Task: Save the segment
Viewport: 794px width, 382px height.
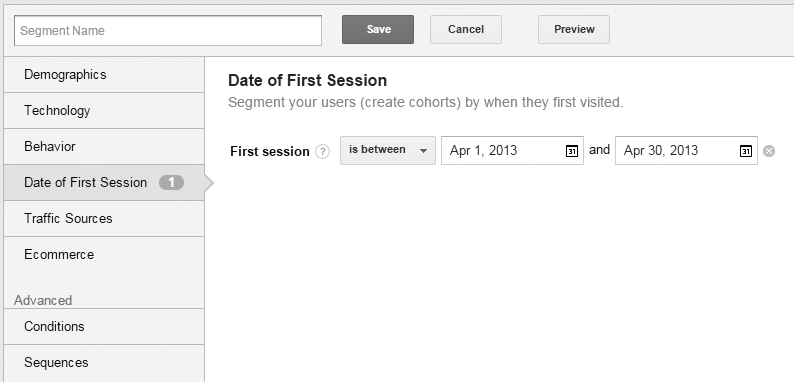Action: click(378, 29)
